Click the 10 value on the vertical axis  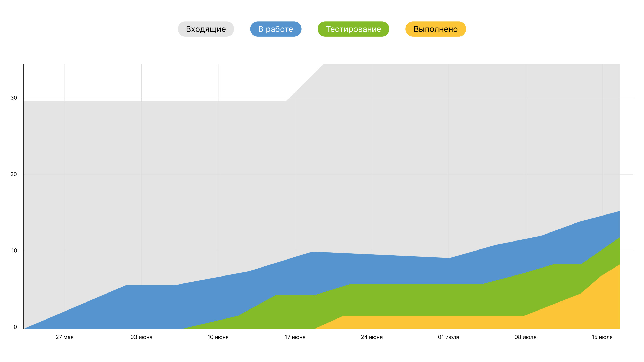click(14, 251)
